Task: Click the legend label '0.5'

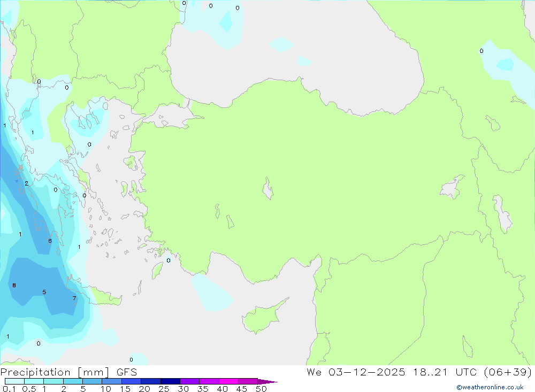Action: pos(29,389)
